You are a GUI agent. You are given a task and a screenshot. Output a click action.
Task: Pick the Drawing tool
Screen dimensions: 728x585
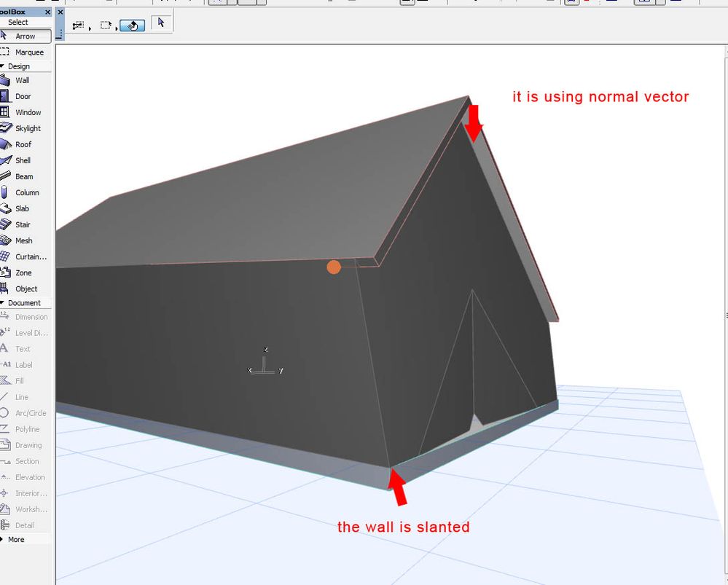pyautogui.click(x=25, y=445)
